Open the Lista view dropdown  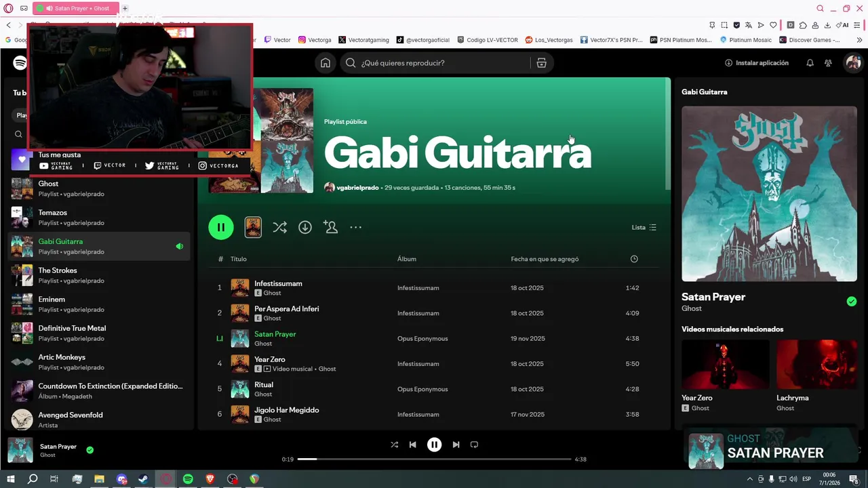(x=644, y=228)
